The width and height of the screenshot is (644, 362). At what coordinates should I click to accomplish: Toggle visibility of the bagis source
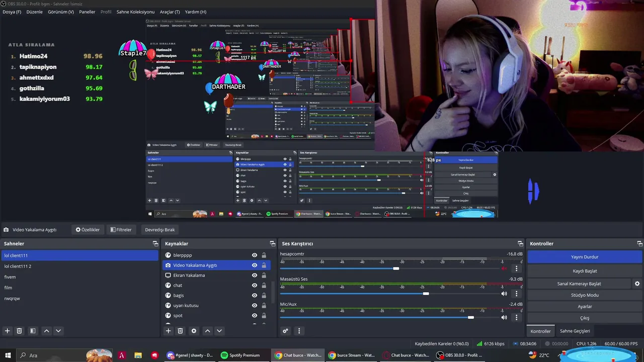click(255, 296)
